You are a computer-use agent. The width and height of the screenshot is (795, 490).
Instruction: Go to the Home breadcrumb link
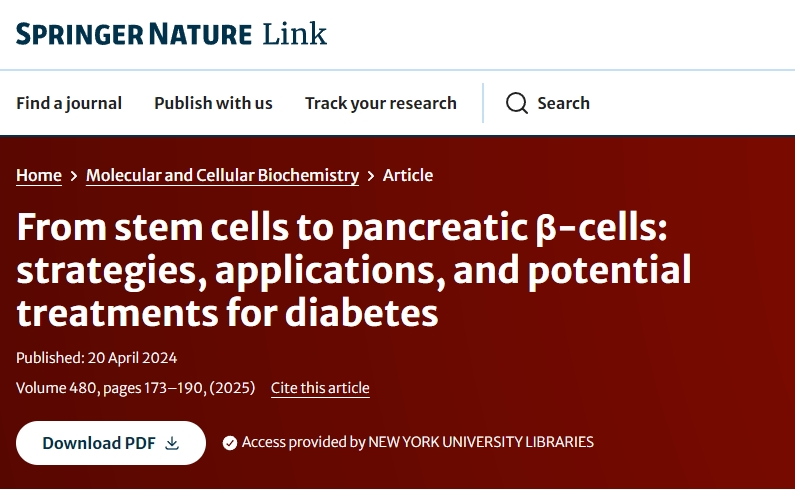(x=39, y=175)
